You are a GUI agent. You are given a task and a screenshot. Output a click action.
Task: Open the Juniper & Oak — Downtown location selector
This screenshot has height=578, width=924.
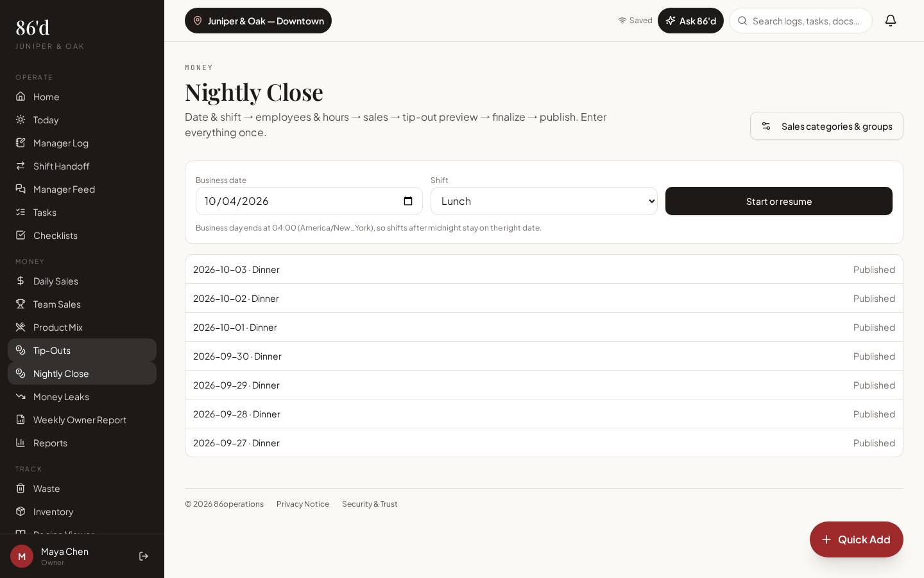click(x=258, y=21)
